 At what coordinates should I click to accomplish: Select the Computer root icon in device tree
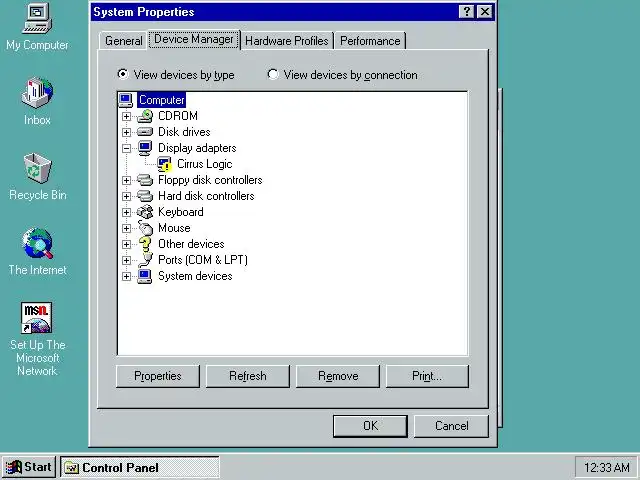[126, 100]
